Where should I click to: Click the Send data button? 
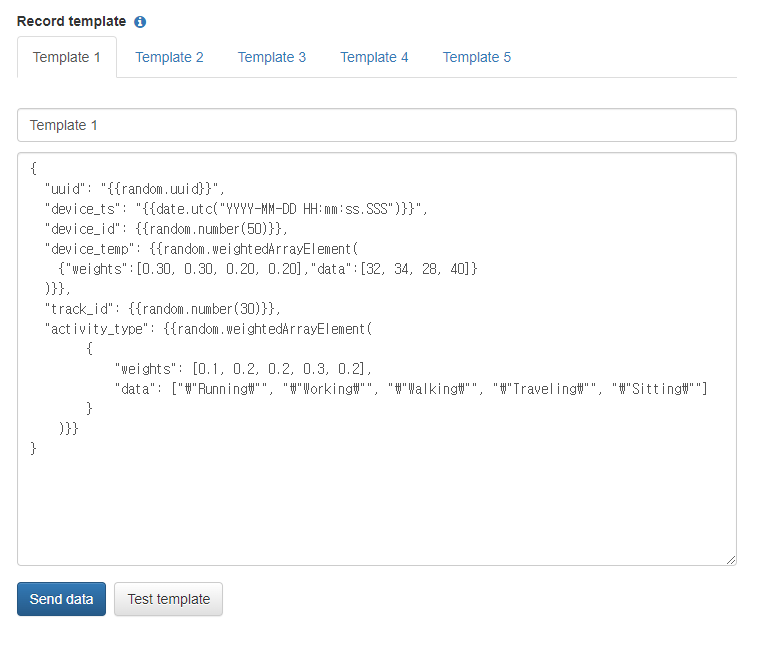[61, 599]
